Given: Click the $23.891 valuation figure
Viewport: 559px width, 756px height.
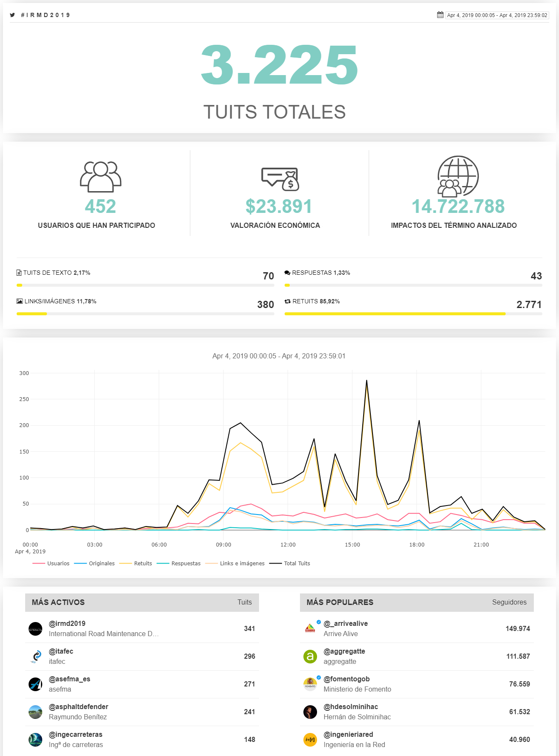Looking at the screenshot, I should coord(279,206).
